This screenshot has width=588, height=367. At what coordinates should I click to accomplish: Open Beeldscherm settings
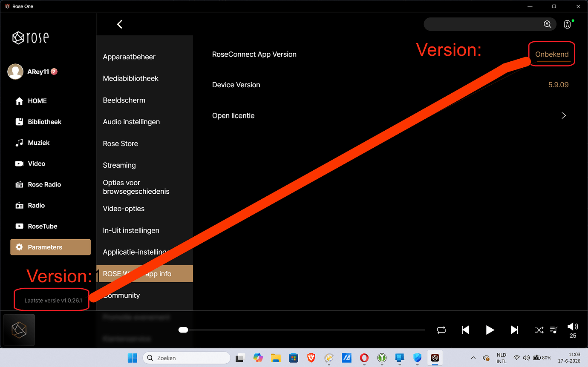pyautogui.click(x=124, y=100)
